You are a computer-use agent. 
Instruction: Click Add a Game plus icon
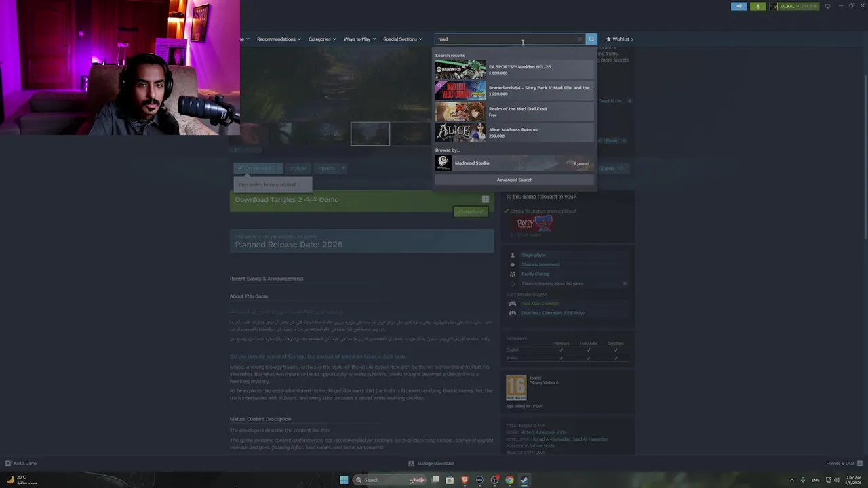[8, 464]
